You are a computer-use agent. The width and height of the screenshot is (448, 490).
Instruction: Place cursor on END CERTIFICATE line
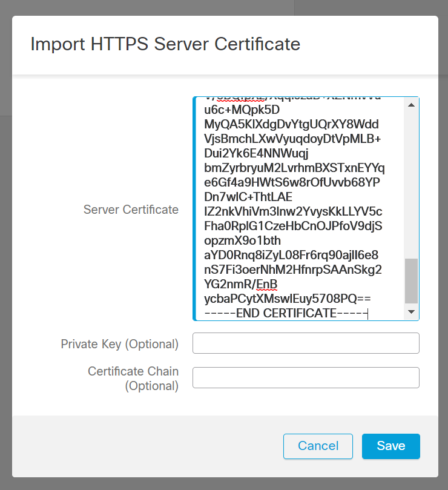tap(286, 313)
